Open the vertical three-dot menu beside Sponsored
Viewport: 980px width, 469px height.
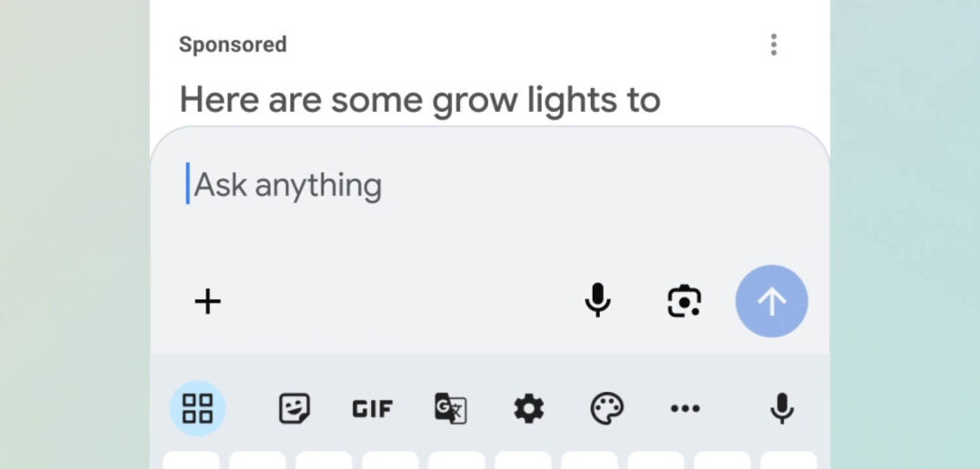pos(774,45)
